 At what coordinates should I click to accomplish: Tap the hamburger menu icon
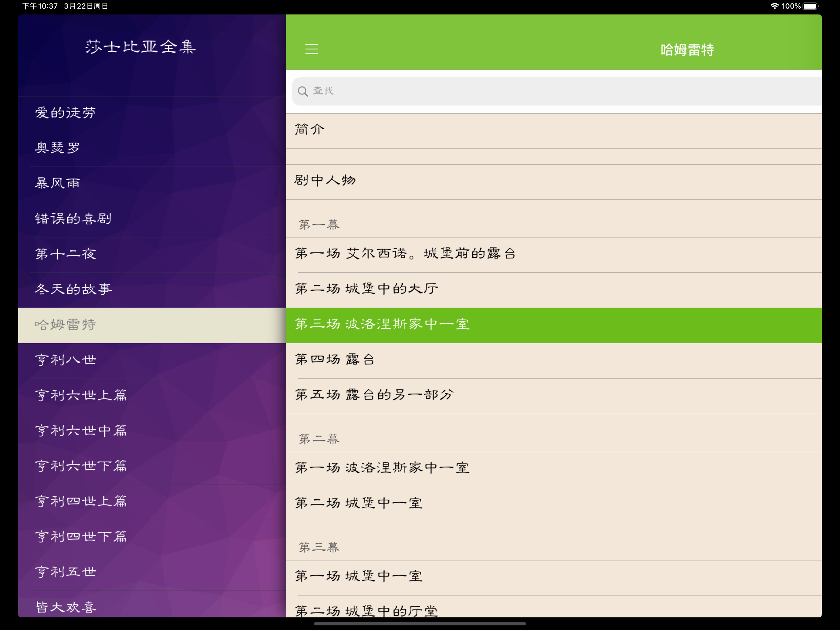(x=311, y=49)
